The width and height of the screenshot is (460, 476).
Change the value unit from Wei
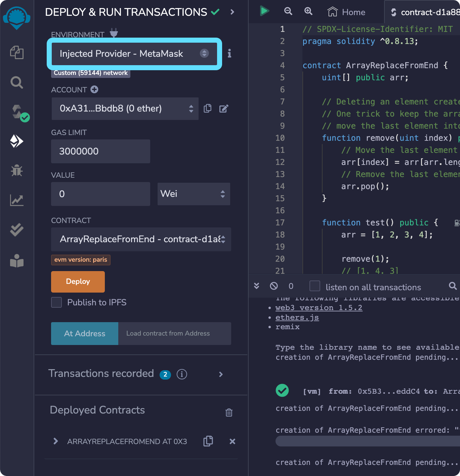[194, 194]
